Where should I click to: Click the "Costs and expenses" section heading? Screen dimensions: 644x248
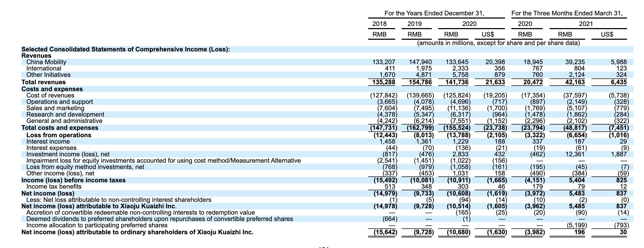52,89
